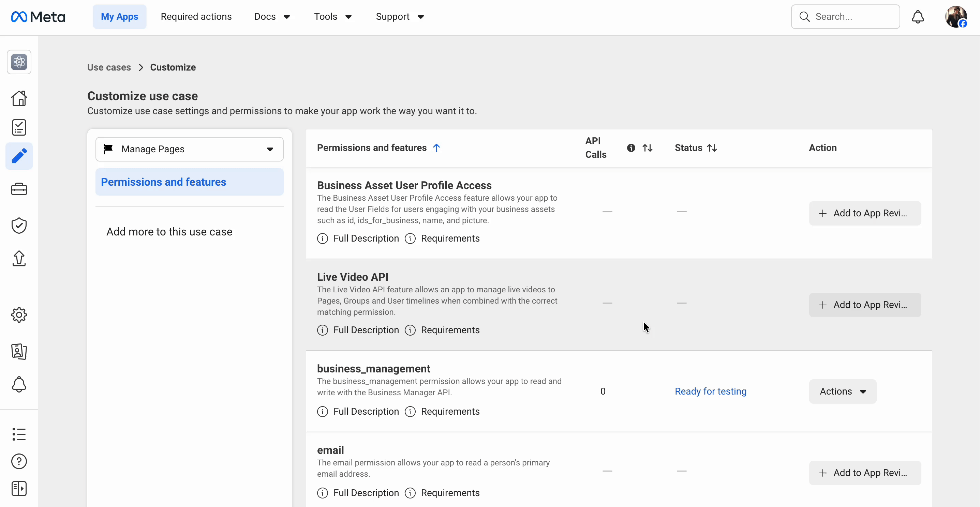Open the shield checkmark sidebar icon
Screen dimensions: 980x507
pos(19,225)
